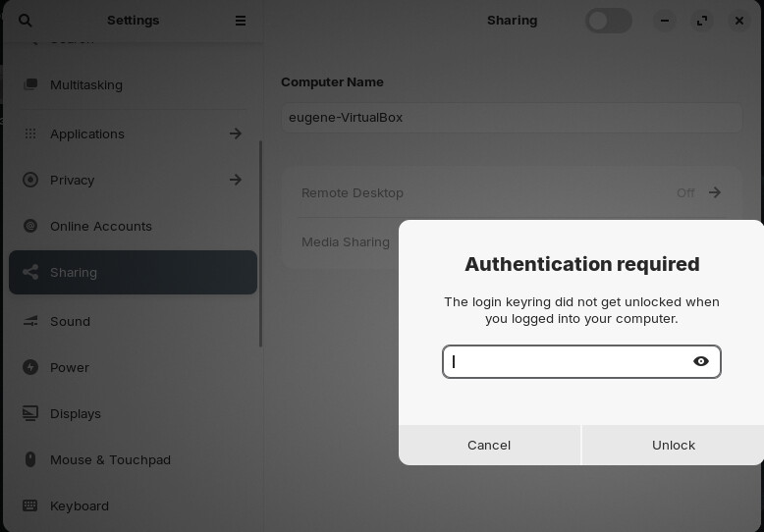
Task: Select Mouse & Touchpad in sidebar
Action: 110,459
